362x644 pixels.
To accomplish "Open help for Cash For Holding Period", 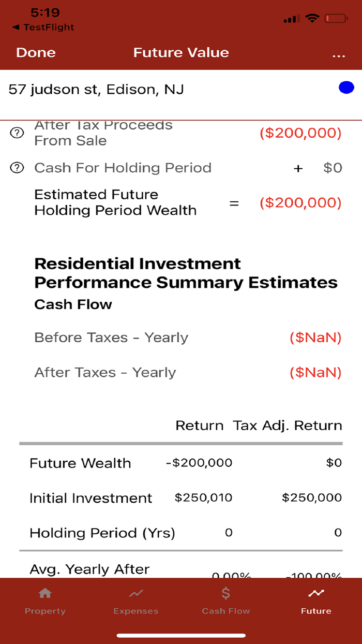I will coord(17,167).
